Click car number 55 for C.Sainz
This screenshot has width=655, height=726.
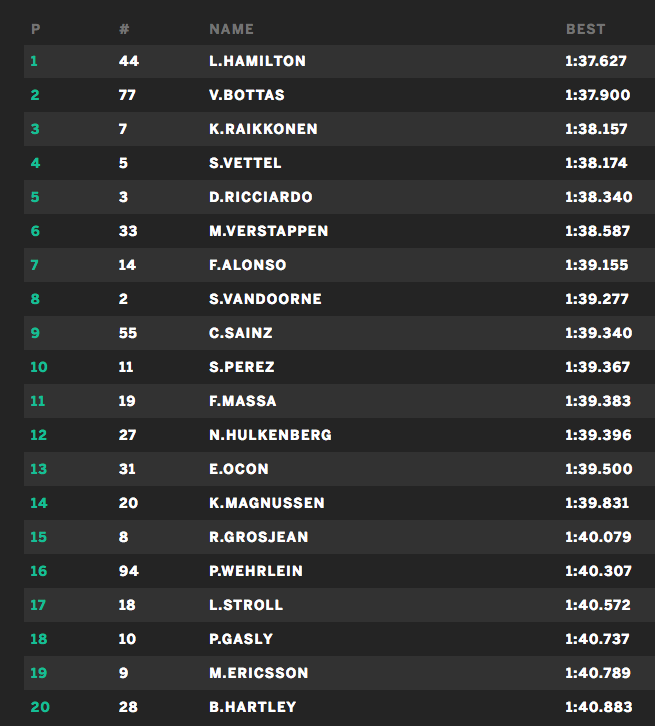(127, 333)
